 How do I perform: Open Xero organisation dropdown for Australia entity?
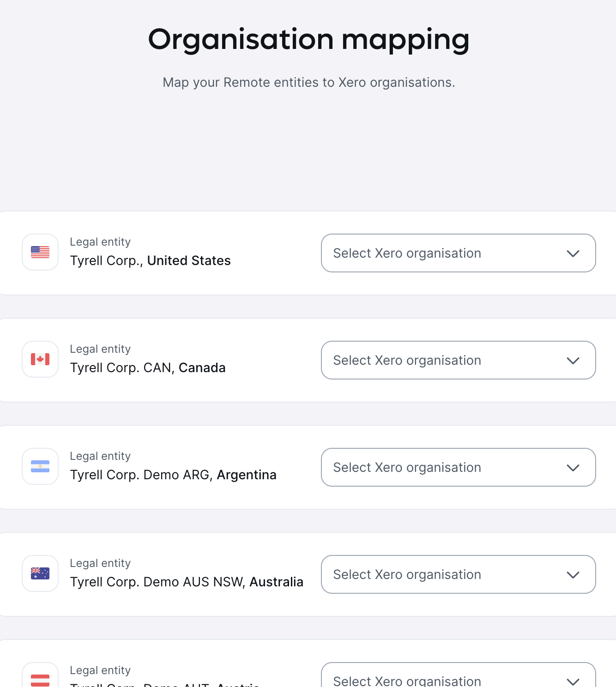click(459, 574)
